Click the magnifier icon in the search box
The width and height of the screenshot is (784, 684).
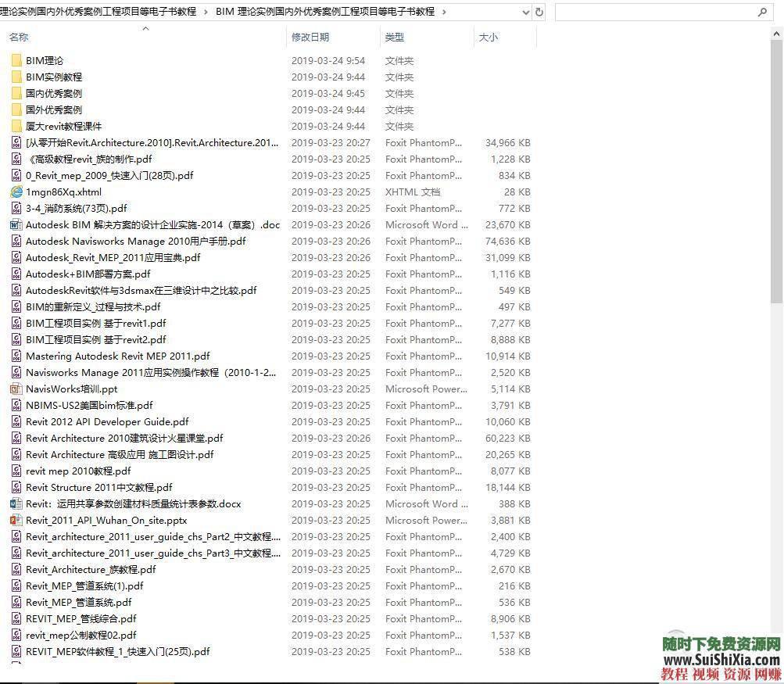762,12
